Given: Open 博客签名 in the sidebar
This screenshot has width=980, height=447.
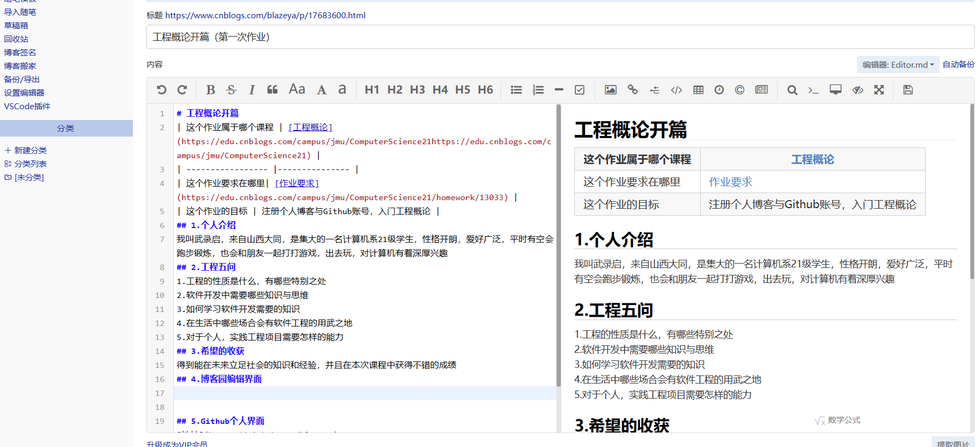Looking at the screenshot, I should pyautogui.click(x=20, y=52).
